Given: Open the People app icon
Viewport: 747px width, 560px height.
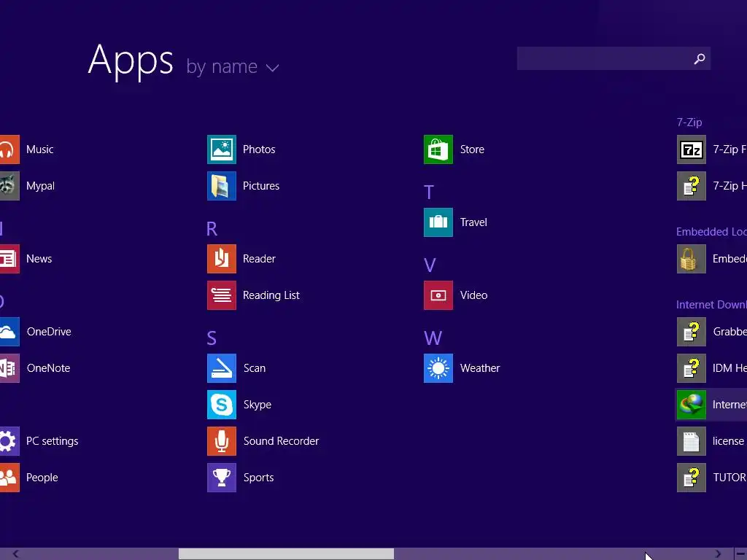Looking at the screenshot, I should point(9,477).
